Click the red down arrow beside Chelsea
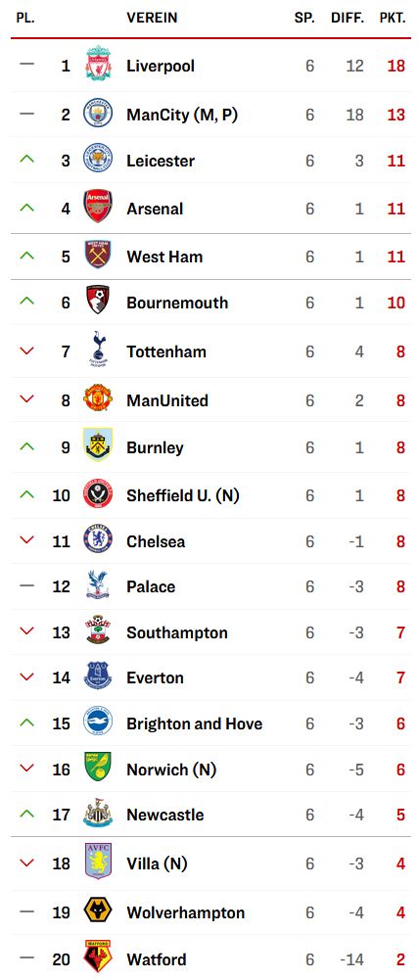 pyautogui.click(x=26, y=540)
